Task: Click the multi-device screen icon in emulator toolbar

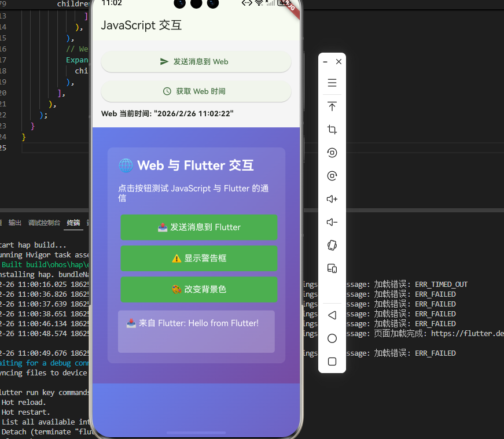Action: 332,268
